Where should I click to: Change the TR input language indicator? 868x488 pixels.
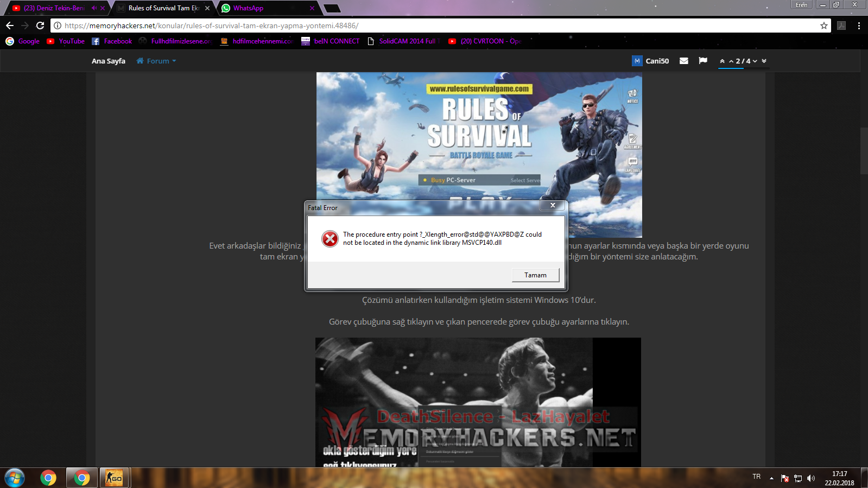coord(757,477)
